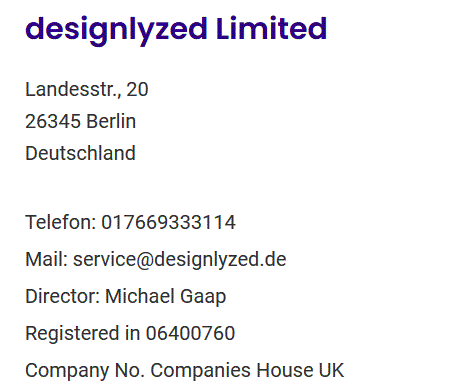Click the Company No. text
Viewport: 452px width, 390px height.
click(x=85, y=371)
